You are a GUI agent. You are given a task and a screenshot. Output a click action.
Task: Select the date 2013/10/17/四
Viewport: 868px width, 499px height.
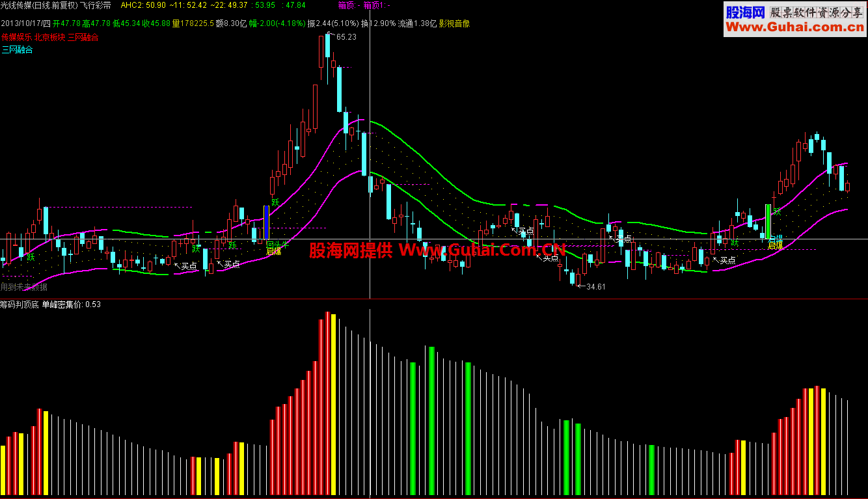click(x=27, y=23)
